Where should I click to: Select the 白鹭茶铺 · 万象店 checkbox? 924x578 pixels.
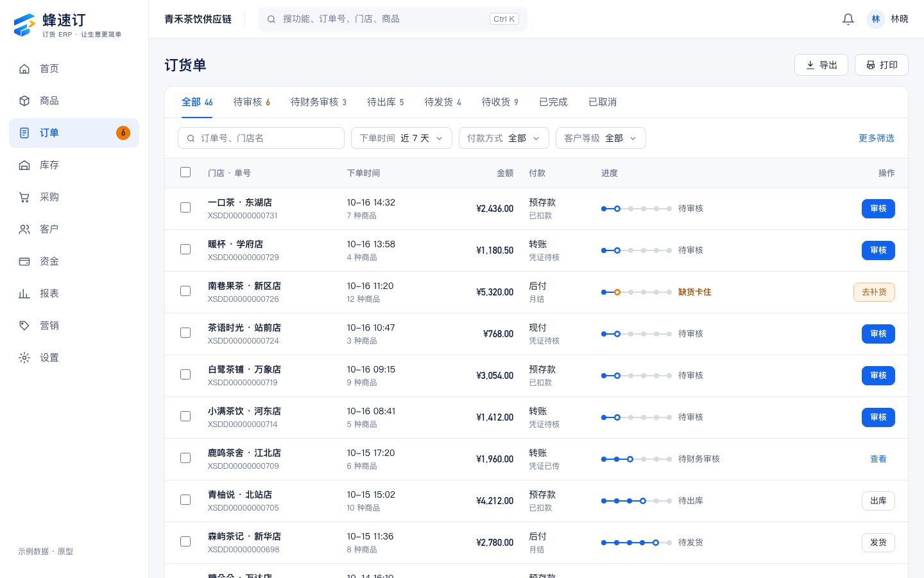[x=185, y=374]
